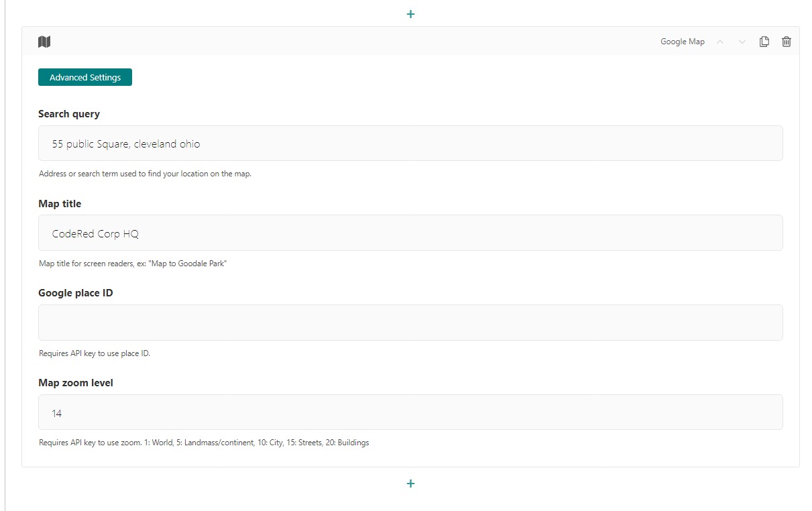Open Advanced Settings
Image resolution: width=812 pixels, height=511 pixels.
(85, 77)
